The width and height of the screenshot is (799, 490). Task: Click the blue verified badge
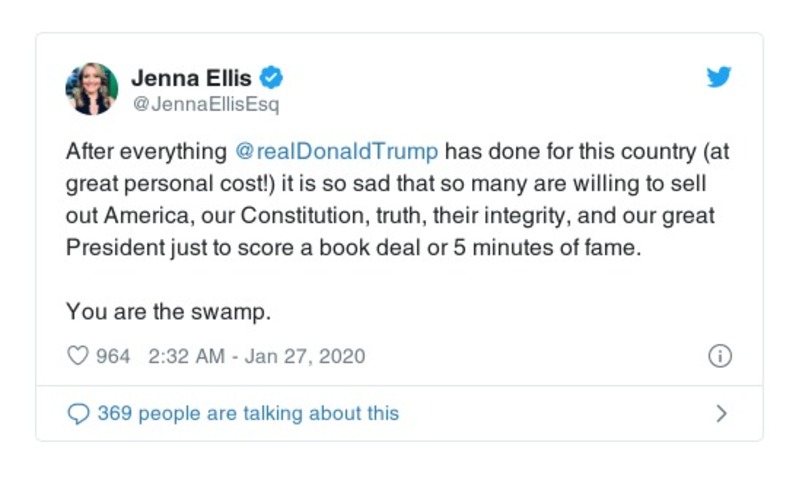point(271,77)
